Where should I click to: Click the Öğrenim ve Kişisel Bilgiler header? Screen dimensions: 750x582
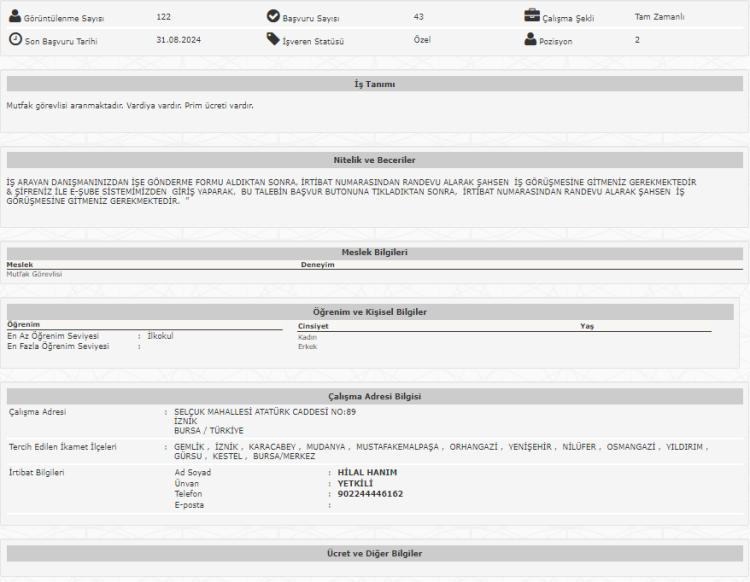click(x=370, y=312)
